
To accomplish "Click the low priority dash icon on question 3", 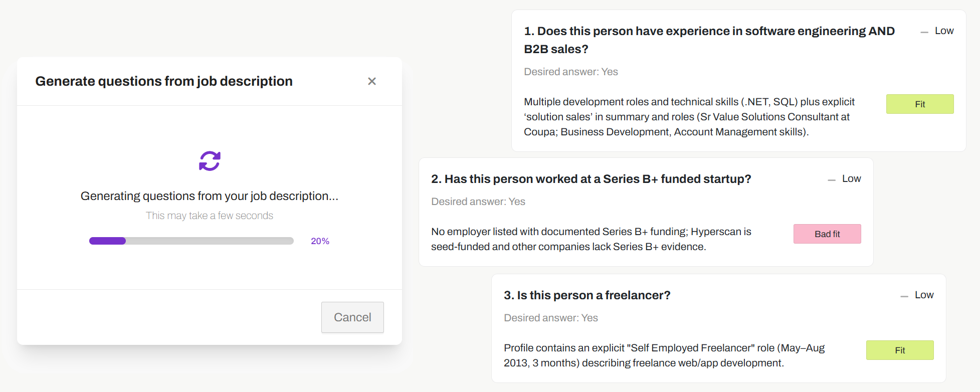I will (904, 296).
